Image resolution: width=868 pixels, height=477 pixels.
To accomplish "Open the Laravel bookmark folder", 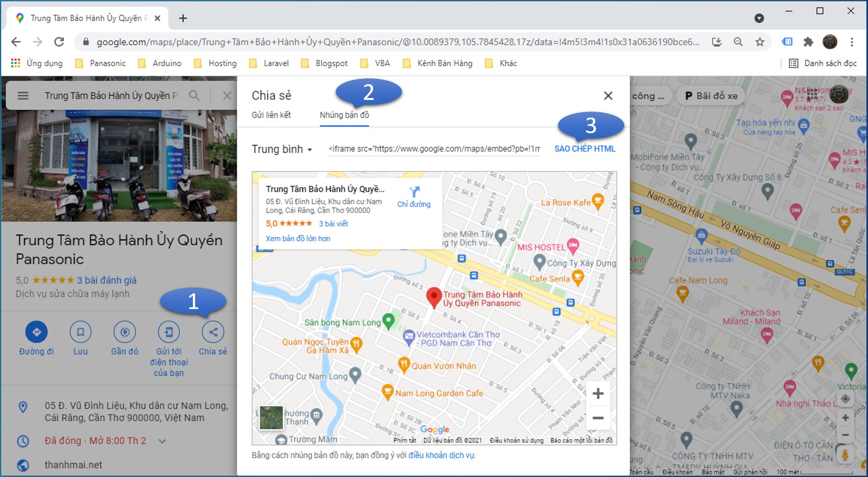I will click(269, 63).
